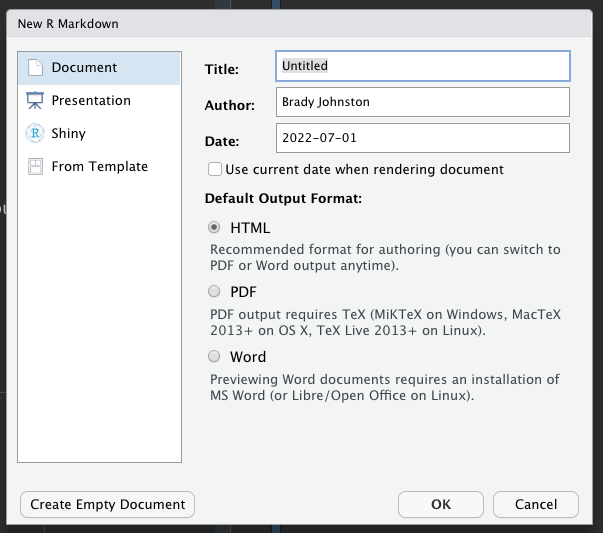Screen dimensions: 603x533
Task: Choose the PDF output radio button
Action: click(214, 292)
